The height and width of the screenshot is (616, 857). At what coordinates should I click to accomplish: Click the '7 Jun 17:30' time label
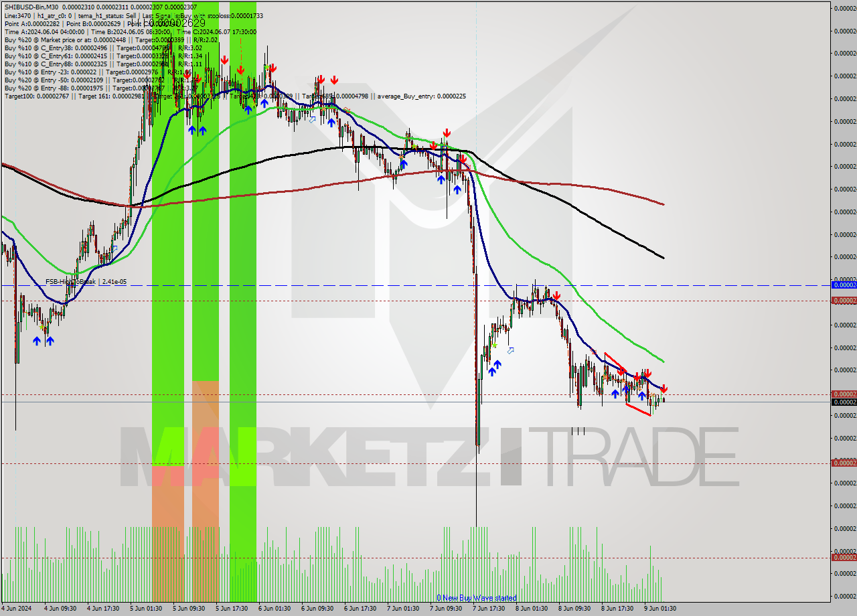tap(488, 609)
